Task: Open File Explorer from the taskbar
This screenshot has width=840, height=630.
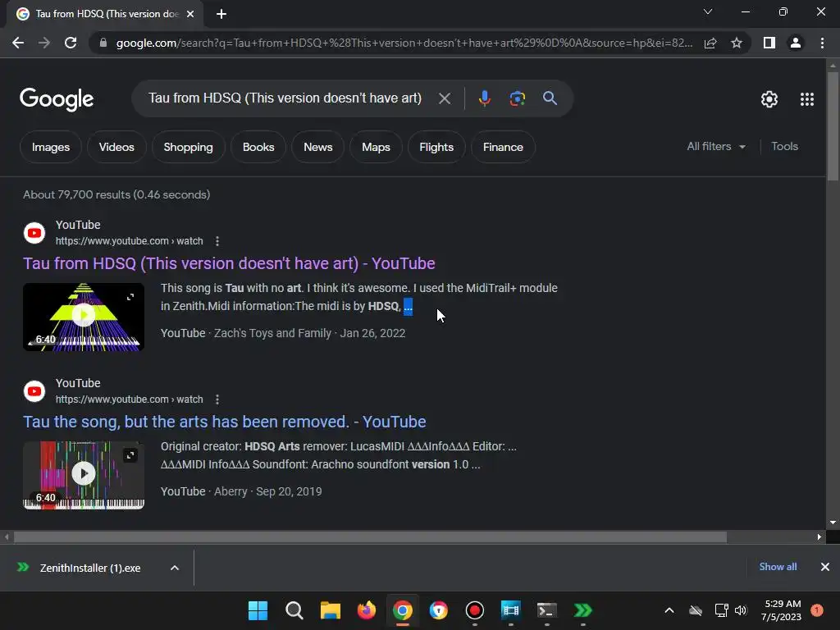Action: click(x=331, y=610)
